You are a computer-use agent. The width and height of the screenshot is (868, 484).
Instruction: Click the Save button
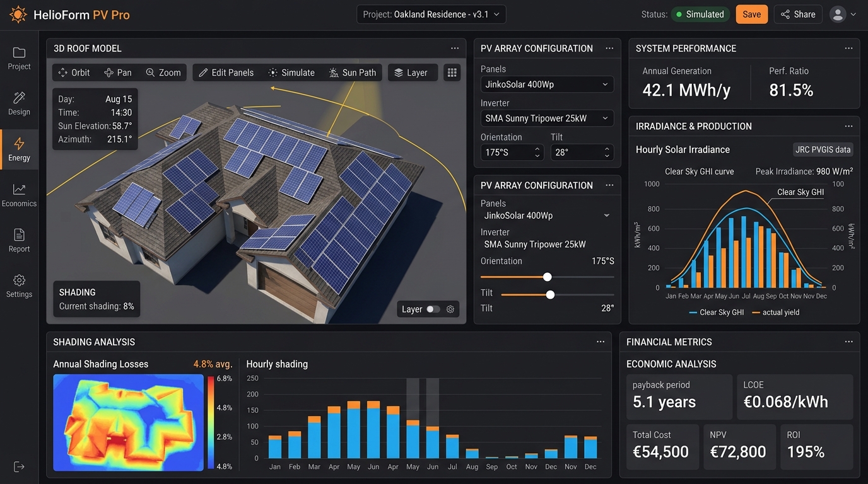click(x=751, y=14)
